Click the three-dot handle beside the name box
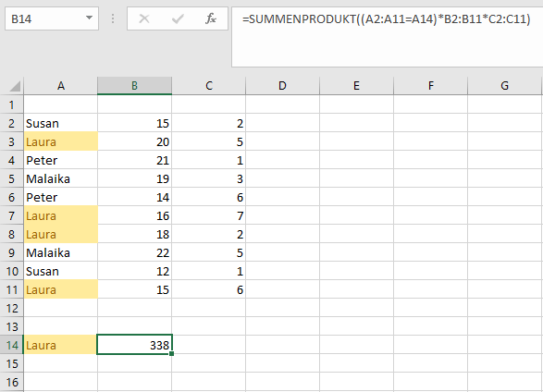Image resolution: width=543 pixels, height=392 pixels. point(113,18)
